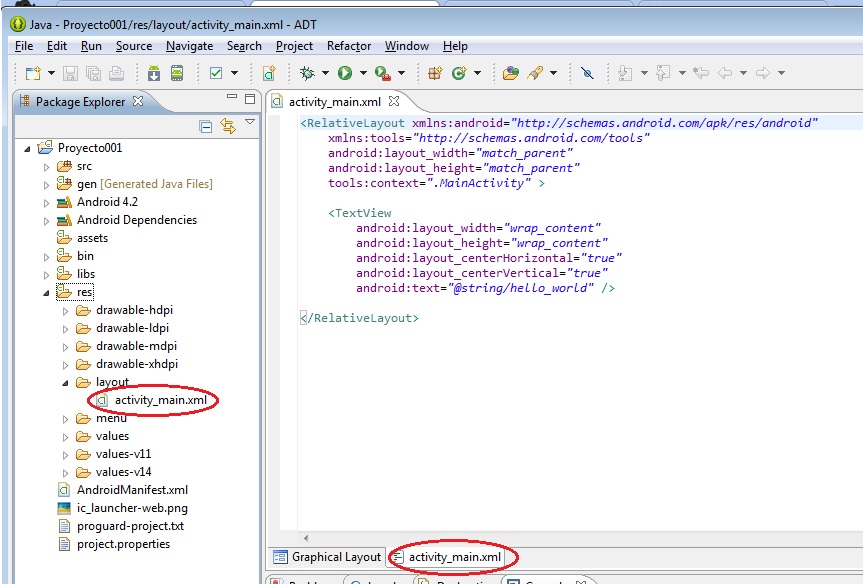Open the Lint check dropdown arrow
The image size is (863, 584).
click(x=234, y=73)
